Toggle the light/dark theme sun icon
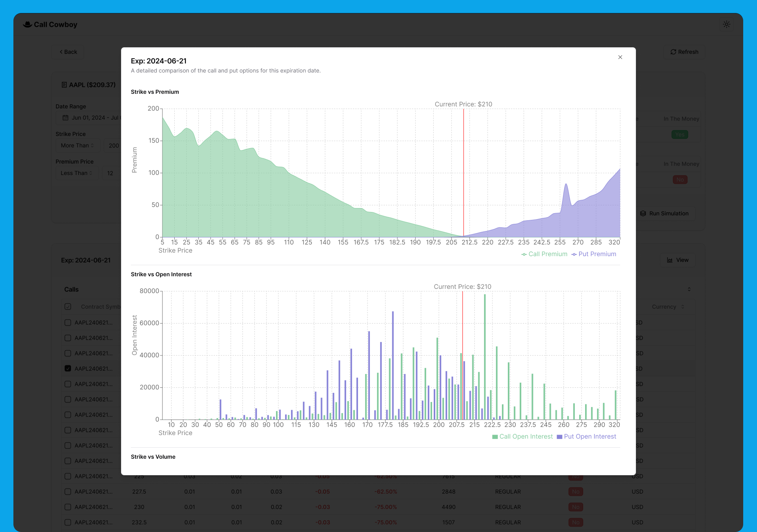757x532 pixels. (727, 24)
